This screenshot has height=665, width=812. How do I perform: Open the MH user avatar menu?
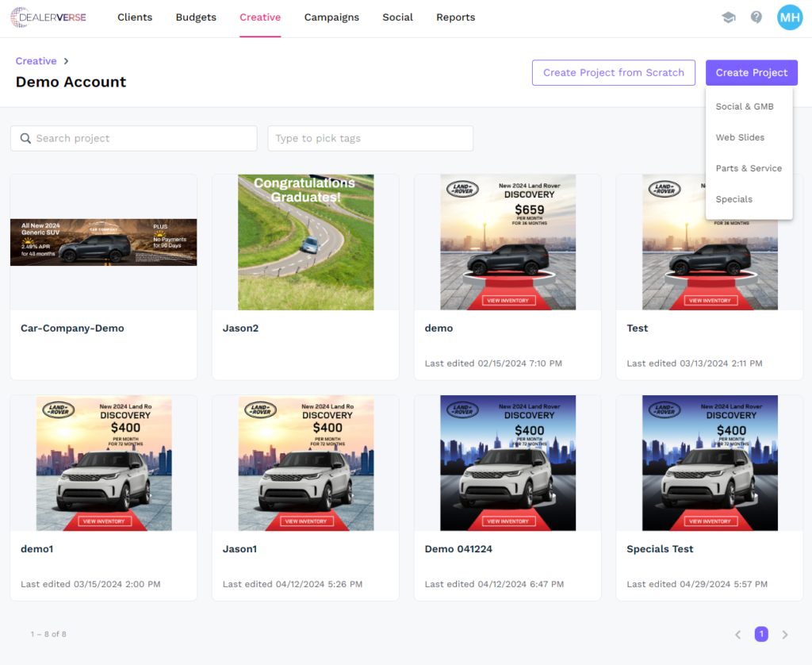pos(789,17)
